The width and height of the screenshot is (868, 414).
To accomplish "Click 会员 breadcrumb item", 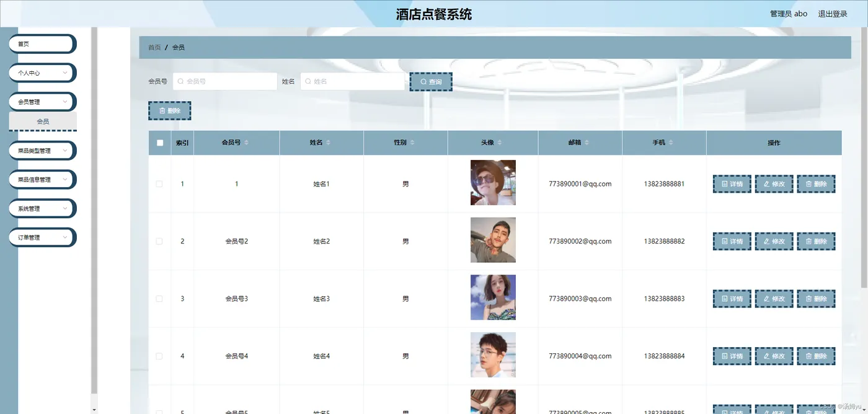I will coord(179,47).
